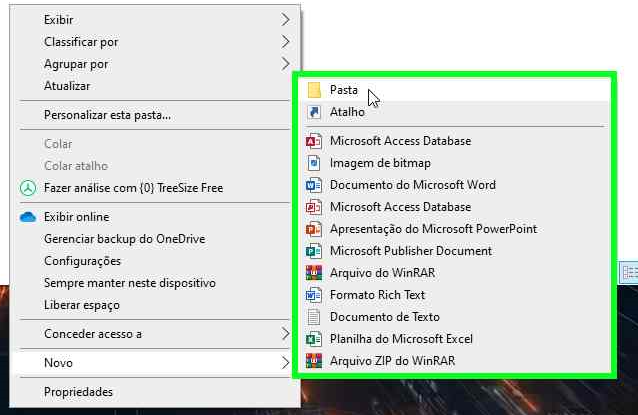Click the PowerPoint presentation icon
The image size is (638, 415).
314,229
